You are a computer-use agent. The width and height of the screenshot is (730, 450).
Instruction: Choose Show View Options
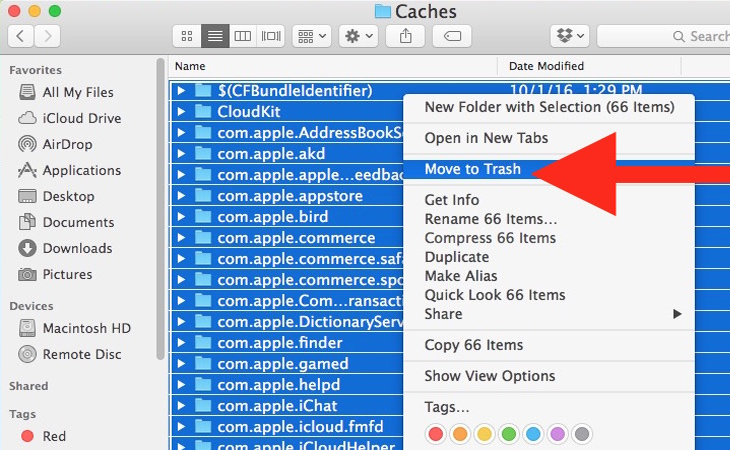[x=549, y=376]
